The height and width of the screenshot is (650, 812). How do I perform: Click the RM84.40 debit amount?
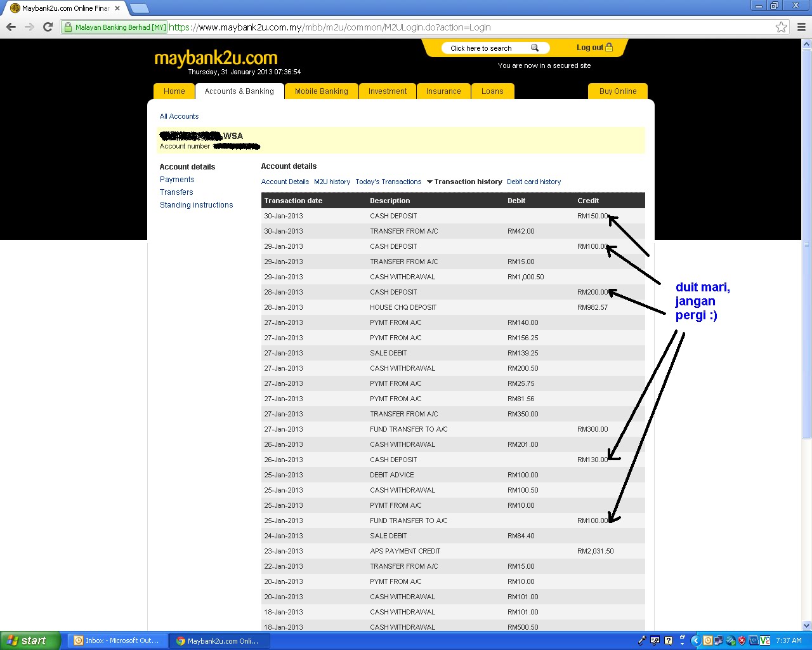click(521, 536)
